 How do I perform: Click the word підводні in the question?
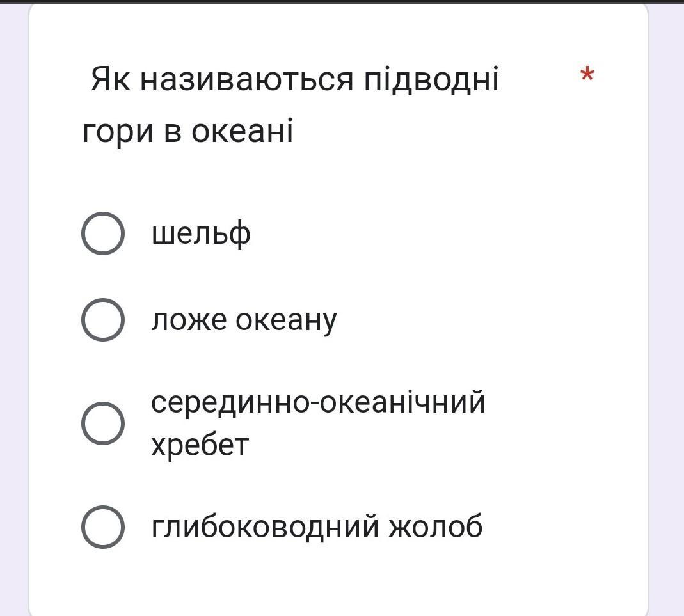[x=431, y=80]
